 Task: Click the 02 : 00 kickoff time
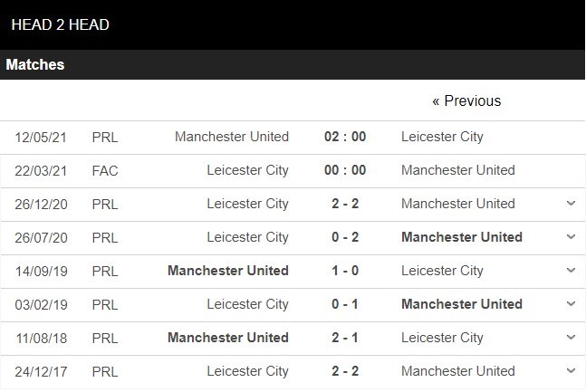345,137
